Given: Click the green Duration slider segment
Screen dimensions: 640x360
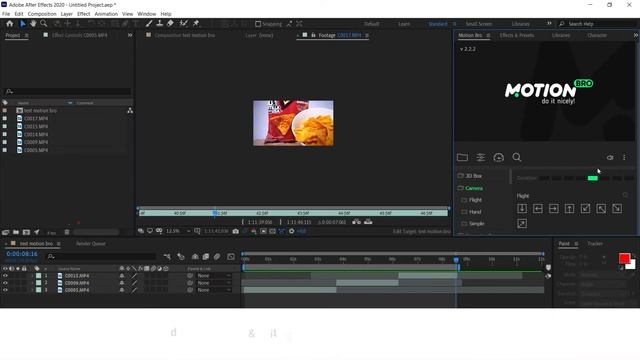Looking at the screenshot, I should point(593,178).
